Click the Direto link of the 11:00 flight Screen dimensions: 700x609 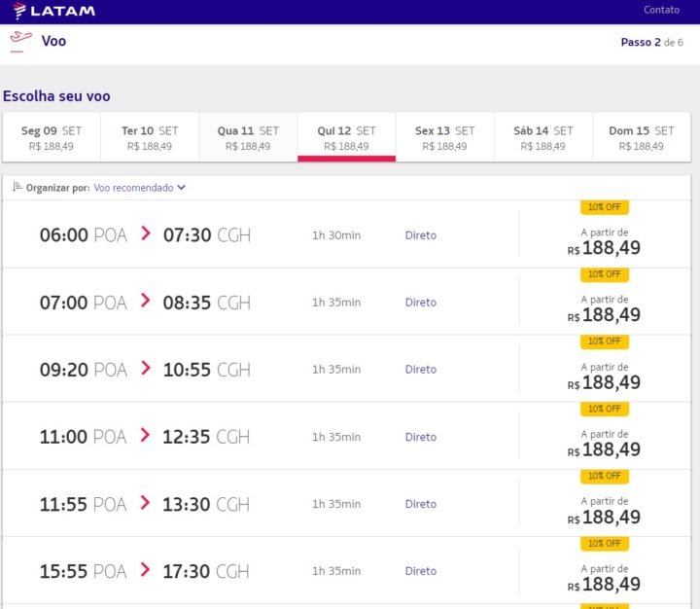point(421,437)
